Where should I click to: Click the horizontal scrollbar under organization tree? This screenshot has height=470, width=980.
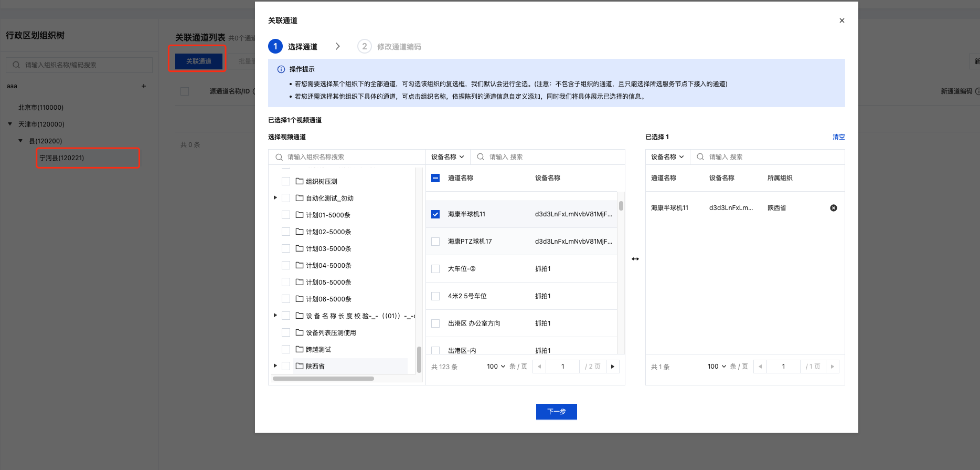click(323, 379)
